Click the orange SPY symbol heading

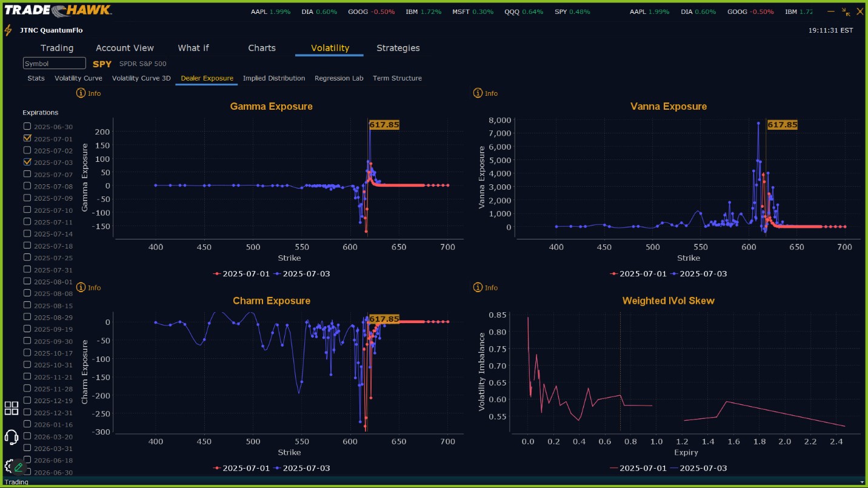(102, 64)
